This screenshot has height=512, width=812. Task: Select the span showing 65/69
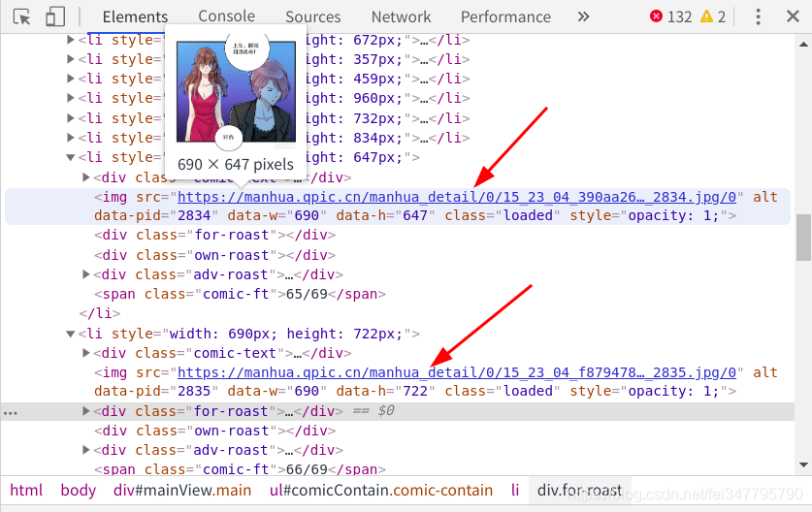coord(240,294)
